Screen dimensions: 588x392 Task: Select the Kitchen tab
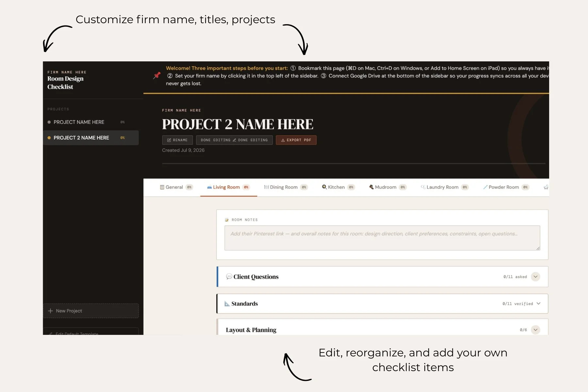pyautogui.click(x=338, y=187)
